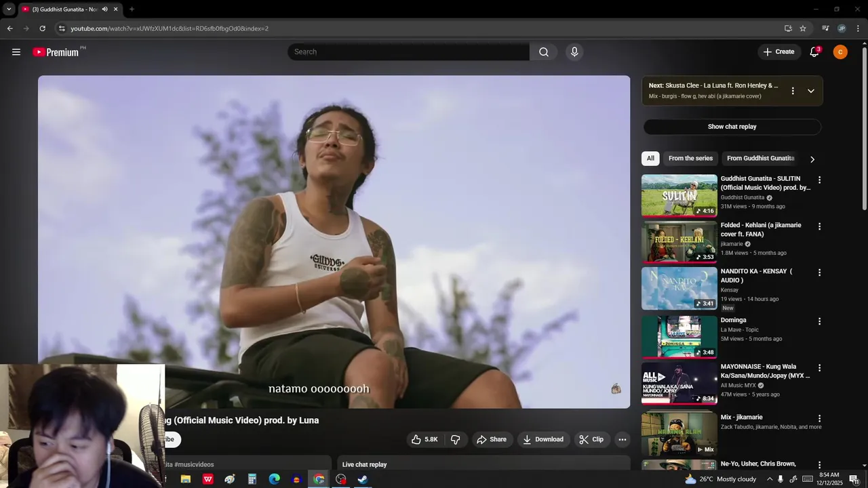Click the video player to pause
The width and height of the screenshot is (868, 488).
(x=334, y=242)
